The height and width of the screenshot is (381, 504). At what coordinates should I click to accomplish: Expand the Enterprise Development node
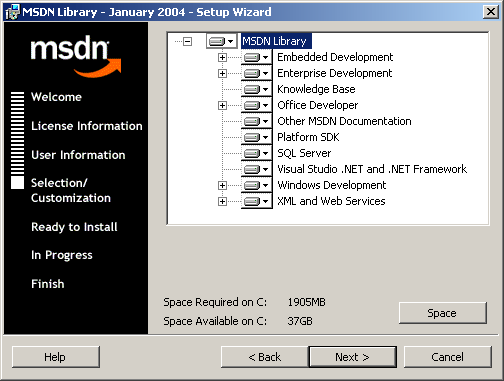[x=222, y=74]
